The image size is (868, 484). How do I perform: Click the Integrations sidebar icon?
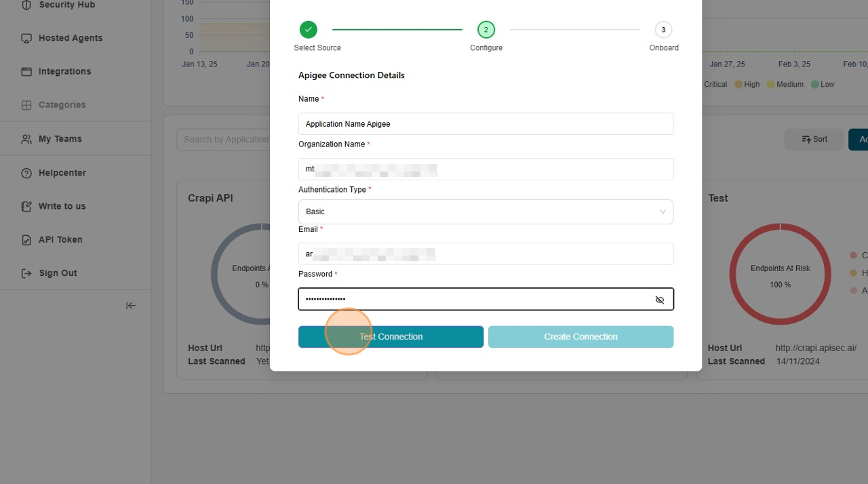[x=26, y=71]
